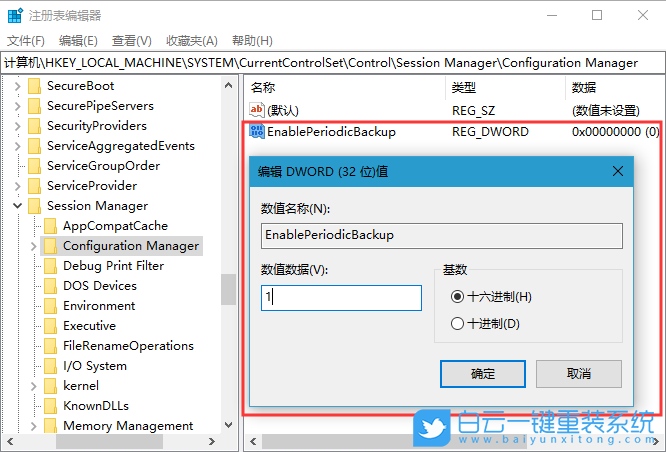
Task: Open the 查看(V) menu
Action: (132, 41)
